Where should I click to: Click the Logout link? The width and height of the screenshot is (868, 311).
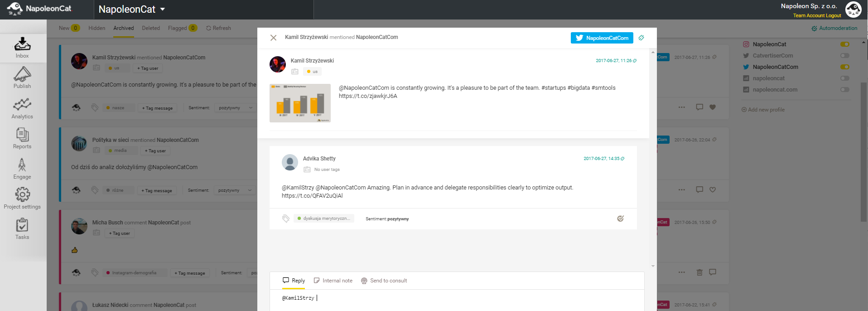(x=833, y=15)
